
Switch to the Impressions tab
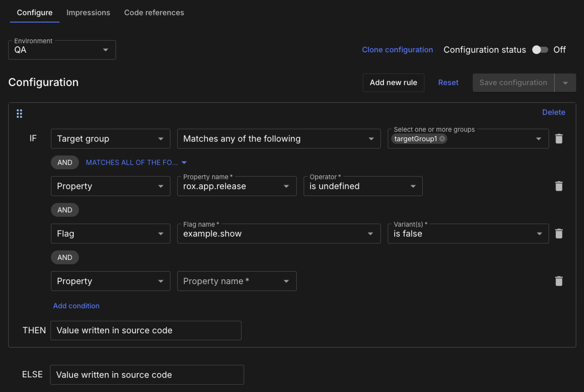tap(88, 13)
